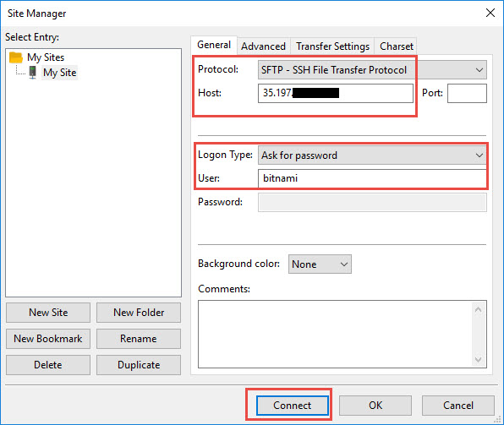Open the Protocol dropdown
Screen dimensions: 504x425
[x=372, y=70]
